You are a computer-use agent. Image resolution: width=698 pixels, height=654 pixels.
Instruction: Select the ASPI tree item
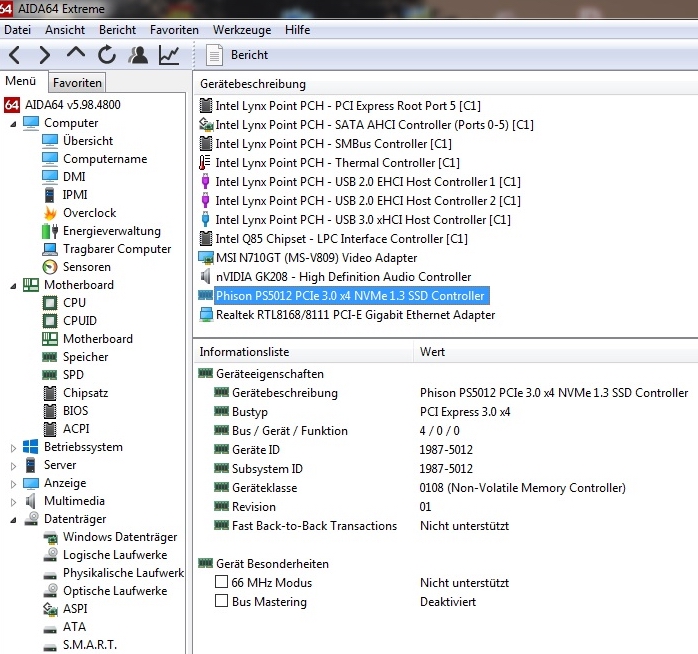click(x=75, y=609)
